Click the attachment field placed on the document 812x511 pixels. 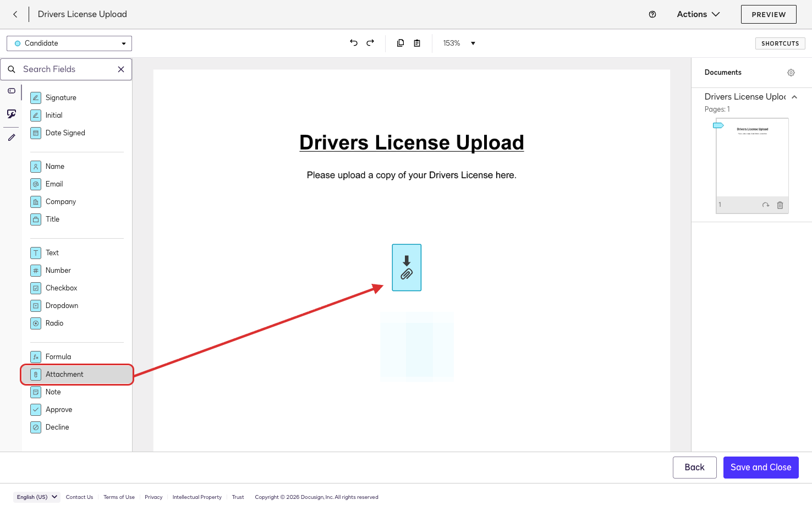click(x=407, y=267)
